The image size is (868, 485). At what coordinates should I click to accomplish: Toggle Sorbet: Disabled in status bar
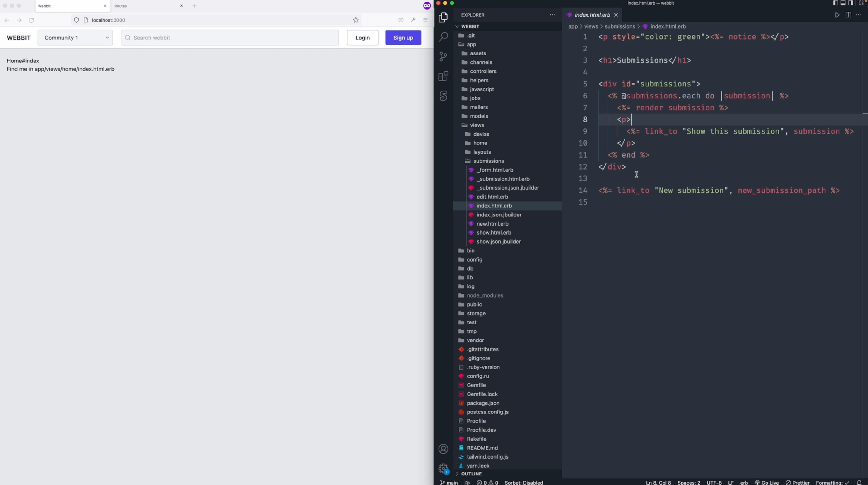point(524,482)
